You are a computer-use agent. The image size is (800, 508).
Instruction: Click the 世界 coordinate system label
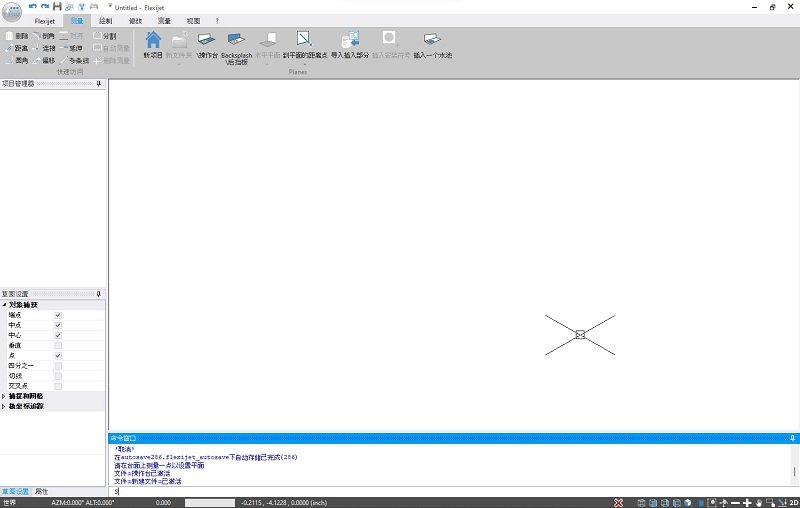click(10, 503)
